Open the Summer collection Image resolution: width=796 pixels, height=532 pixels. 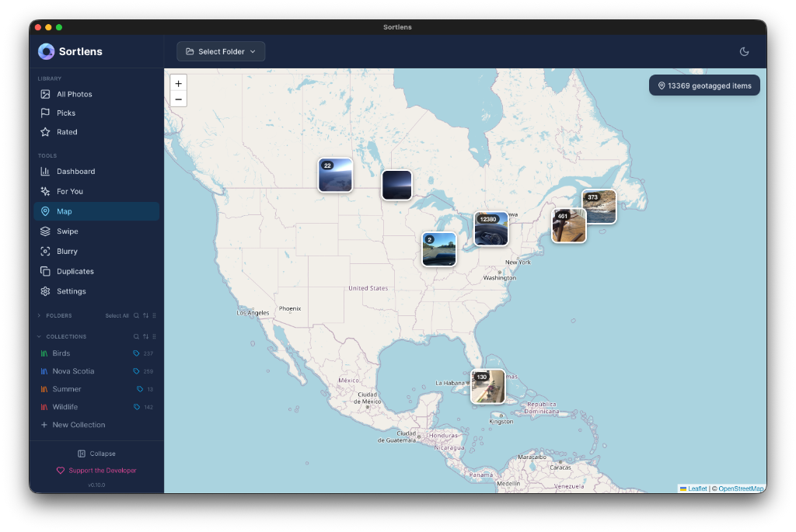[x=96, y=389]
